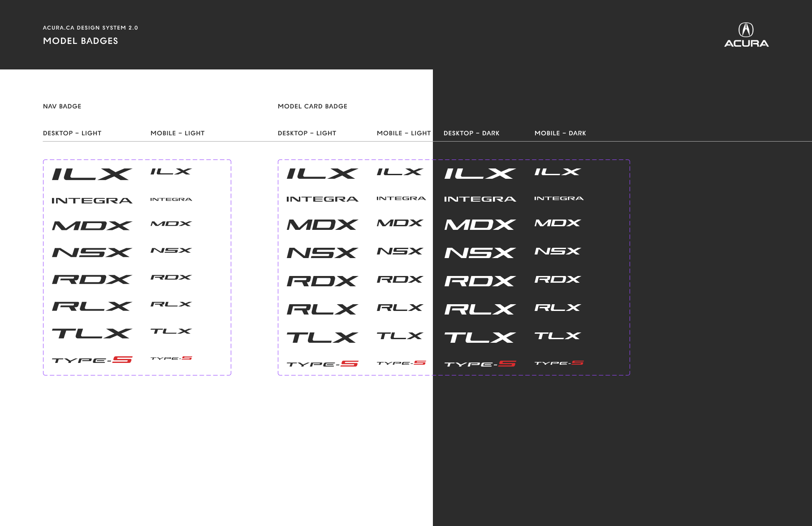Viewport: 812px width, 526px height.
Task: Click the 'DESKTOP – DARK' column label
Action: pyautogui.click(x=471, y=133)
